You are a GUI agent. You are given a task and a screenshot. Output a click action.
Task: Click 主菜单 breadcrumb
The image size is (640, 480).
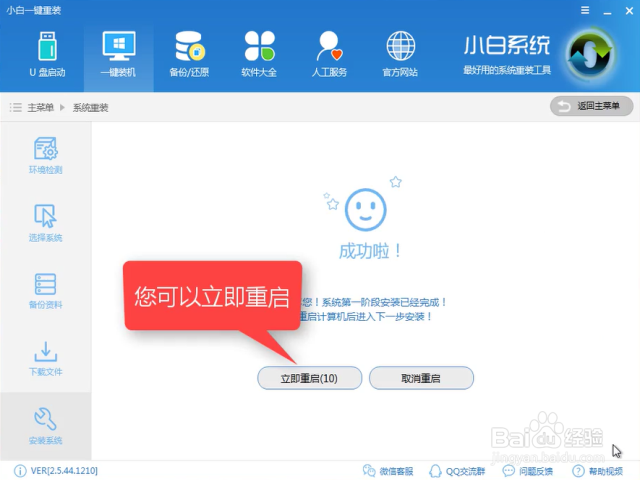click(40, 107)
